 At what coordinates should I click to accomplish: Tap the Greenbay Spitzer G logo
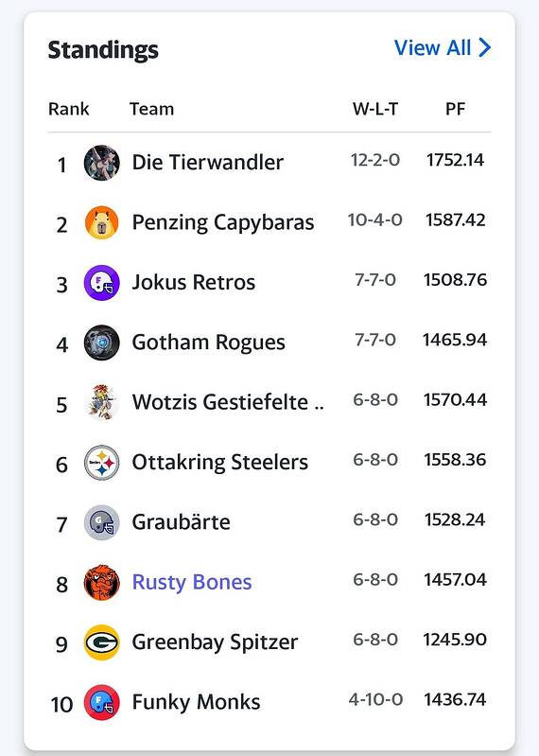click(x=101, y=642)
